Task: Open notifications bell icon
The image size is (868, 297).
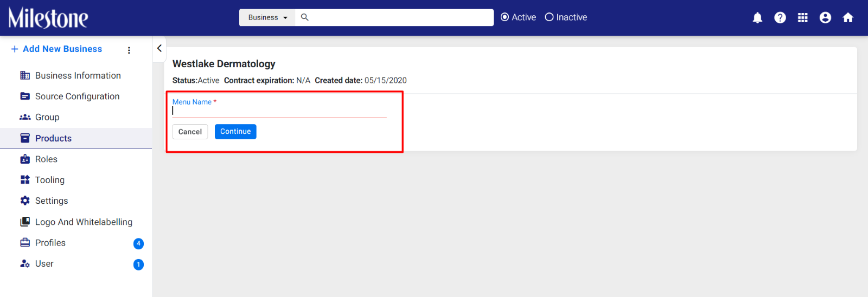Action: pyautogui.click(x=758, y=18)
